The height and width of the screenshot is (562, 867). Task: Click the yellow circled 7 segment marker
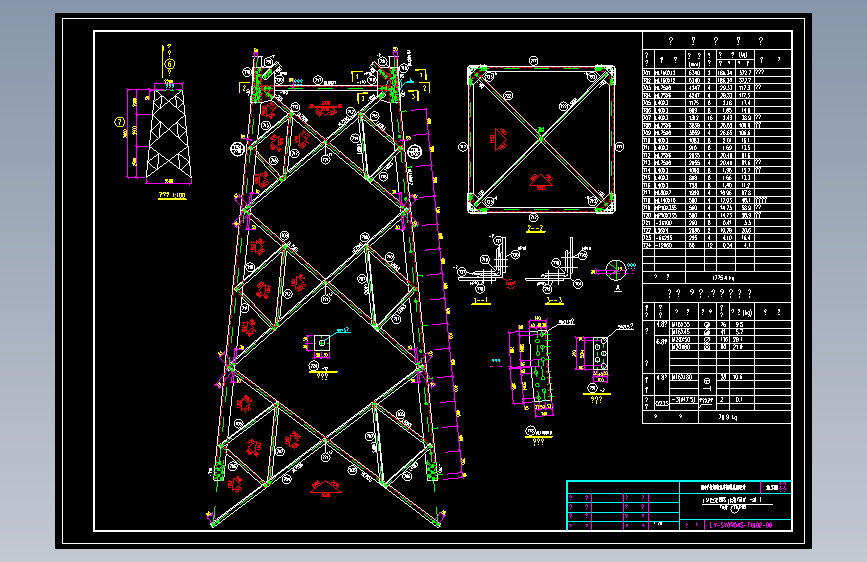119,122
